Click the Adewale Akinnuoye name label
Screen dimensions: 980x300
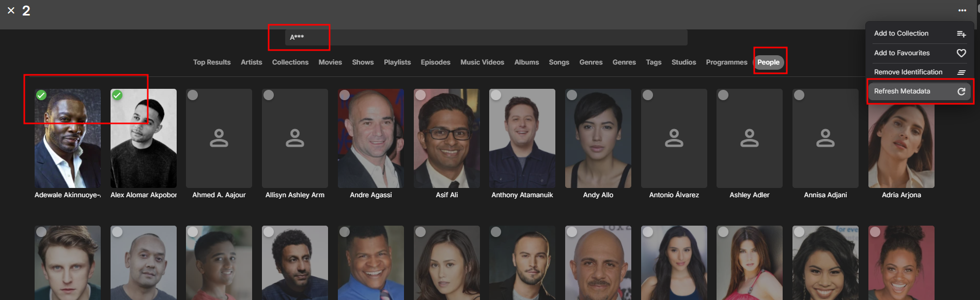(68, 195)
